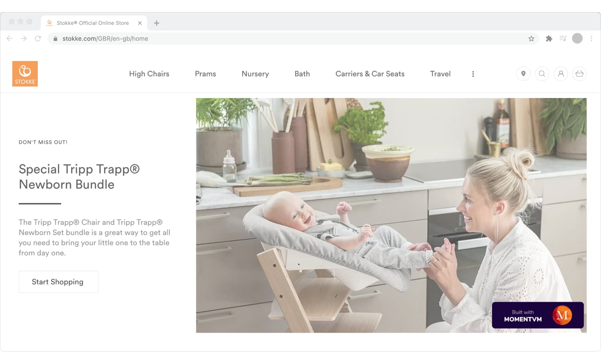601x364 pixels.
Task: Open the browser profile avatar
Action: 577,38
